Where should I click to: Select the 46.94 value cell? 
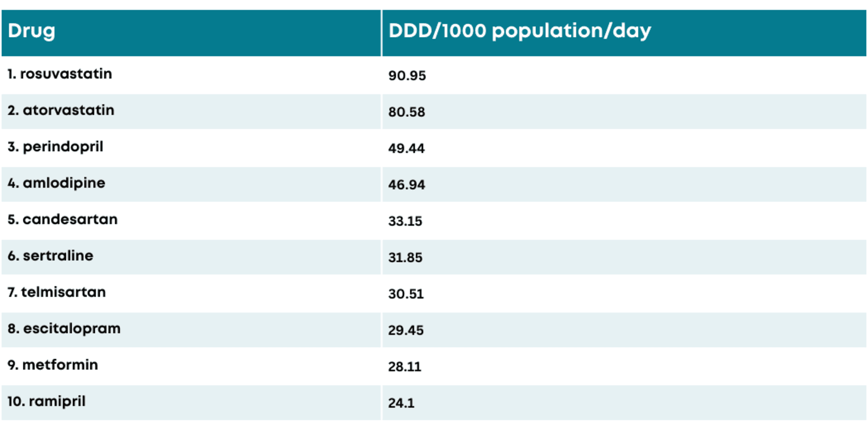(406, 185)
